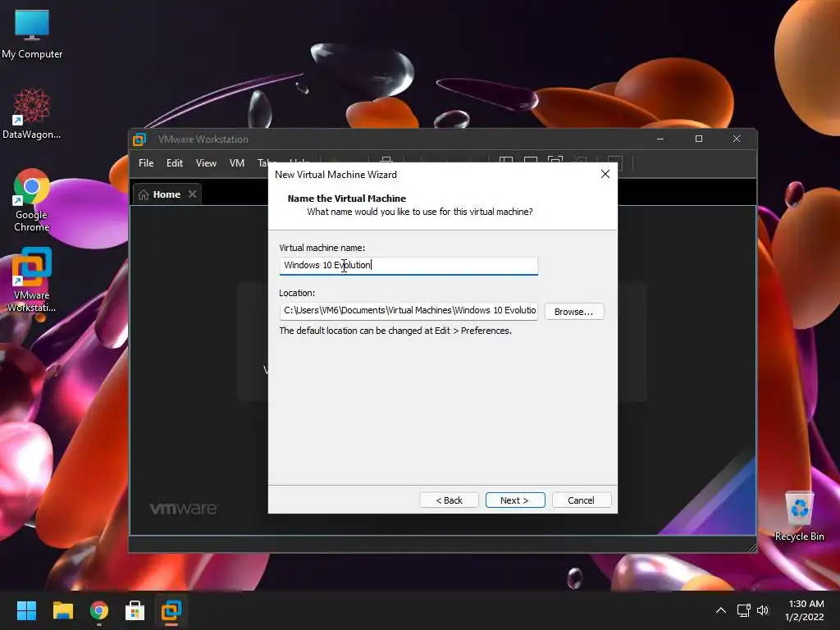Screen dimensions: 840x630
Task: Click the Browse... button
Action: 573,311
